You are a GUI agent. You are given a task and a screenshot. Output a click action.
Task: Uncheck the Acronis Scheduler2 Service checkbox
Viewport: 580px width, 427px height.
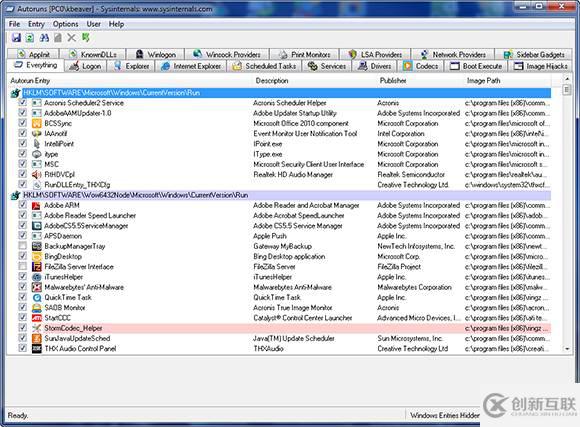tap(23, 102)
